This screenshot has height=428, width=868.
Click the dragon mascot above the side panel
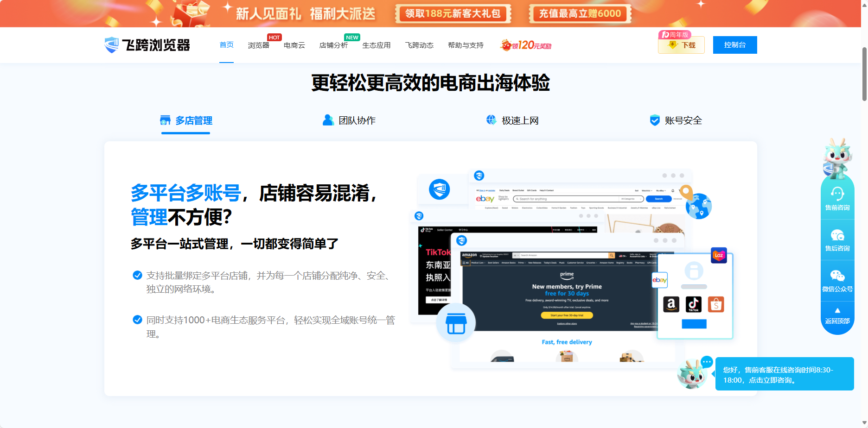(x=837, y=158)
